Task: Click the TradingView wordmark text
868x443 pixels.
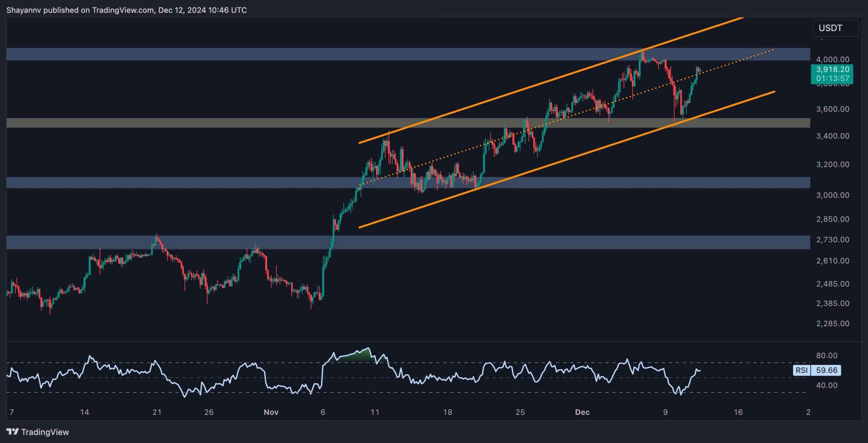Action: tap(45, 432)
